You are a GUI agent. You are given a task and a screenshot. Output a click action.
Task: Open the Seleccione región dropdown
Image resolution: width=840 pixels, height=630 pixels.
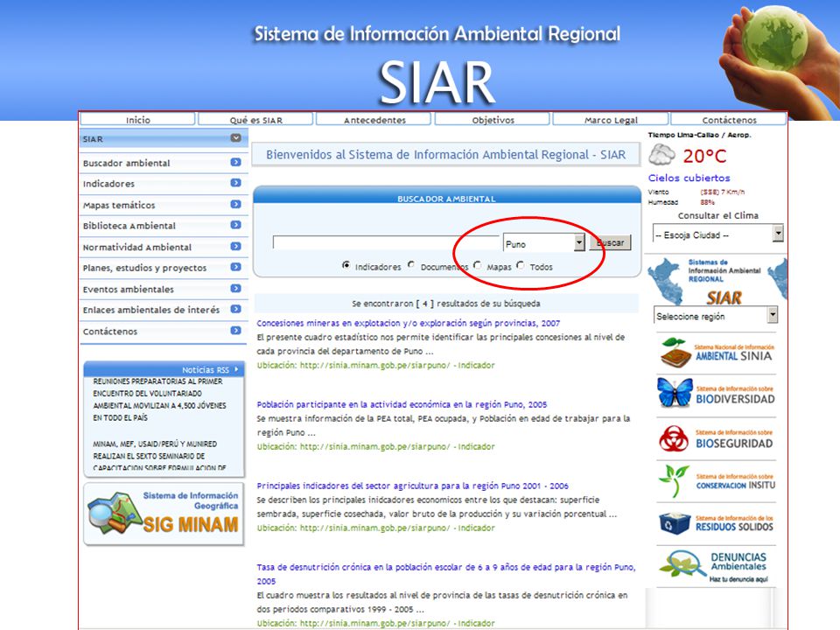tap(716, 316)
